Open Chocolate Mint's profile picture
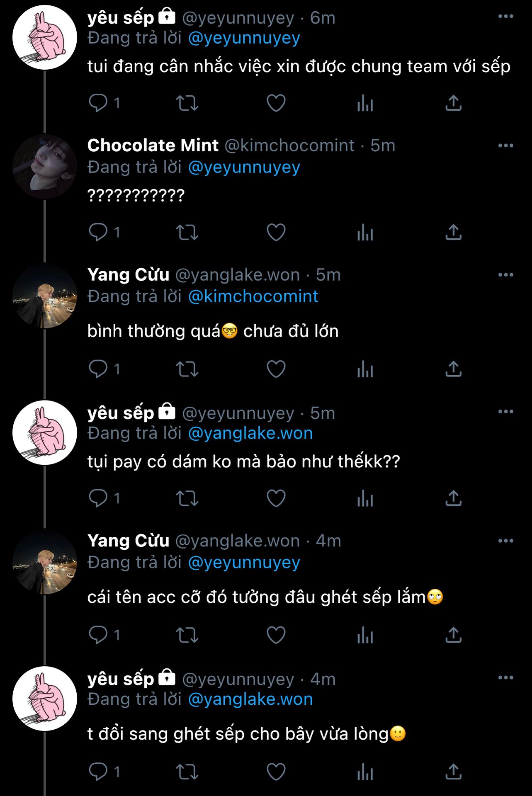532x796 pixels. pyautogui.click(x=45, y=167)
